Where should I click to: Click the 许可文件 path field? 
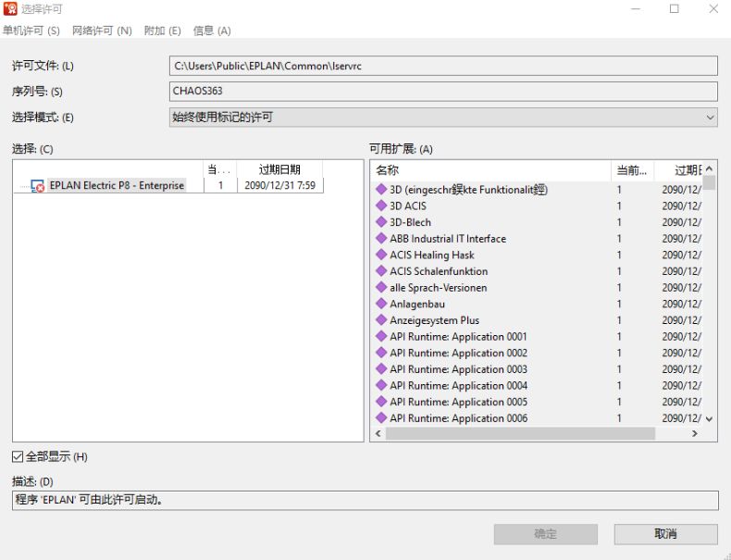point(443,66)
